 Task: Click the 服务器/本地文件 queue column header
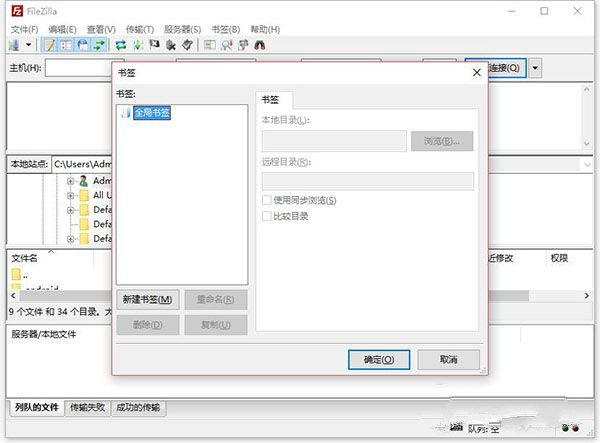click(x=44, y=334)
